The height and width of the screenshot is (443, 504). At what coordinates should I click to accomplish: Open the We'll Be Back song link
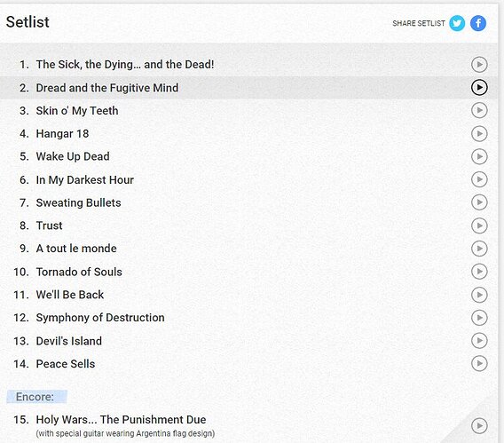tap(70, 295)
